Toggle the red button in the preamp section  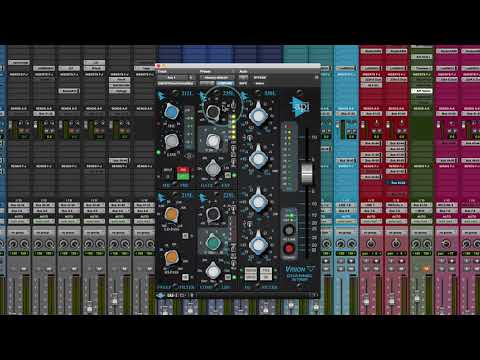(x=183, y=170)
